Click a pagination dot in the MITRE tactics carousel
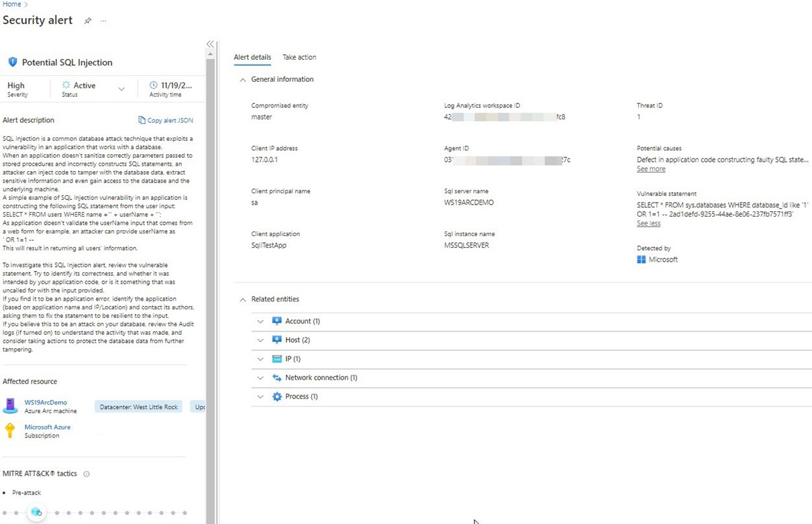The height and width of the screenshot is (524, 812). point(57,512)
